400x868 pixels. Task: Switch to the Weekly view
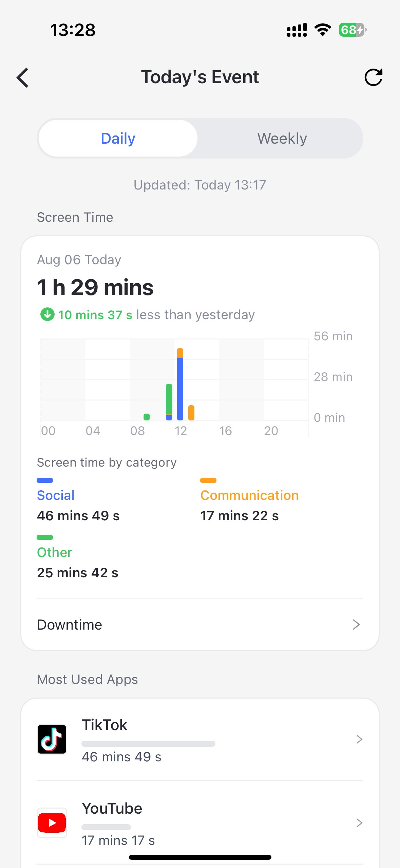[x=282, y=139]
